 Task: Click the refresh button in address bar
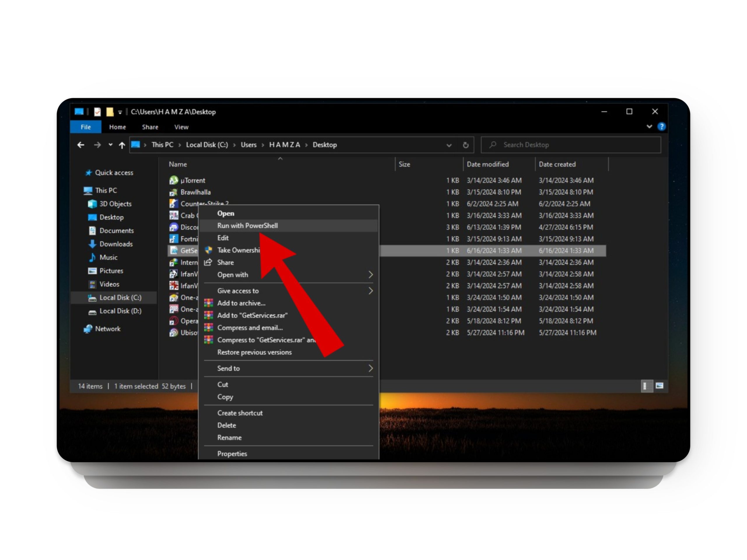(466, 145)
